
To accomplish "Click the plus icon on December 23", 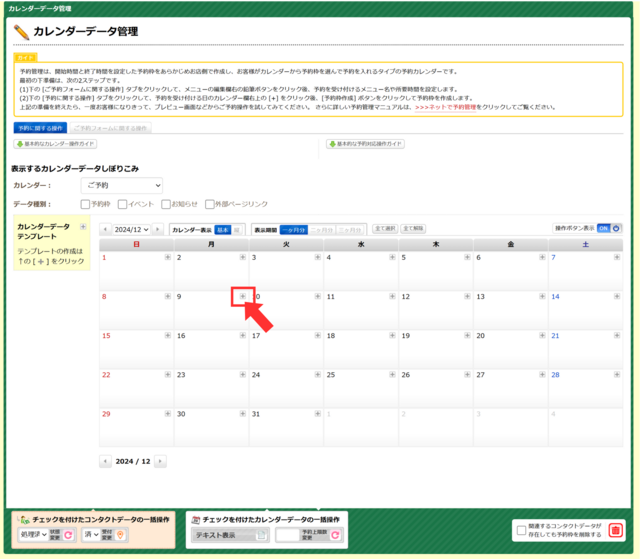I will point(243,375).
